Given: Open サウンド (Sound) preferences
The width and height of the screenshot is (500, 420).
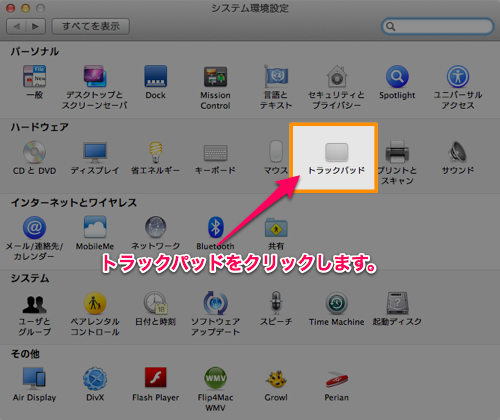Looking at the screenshot, I should [458, 152].
